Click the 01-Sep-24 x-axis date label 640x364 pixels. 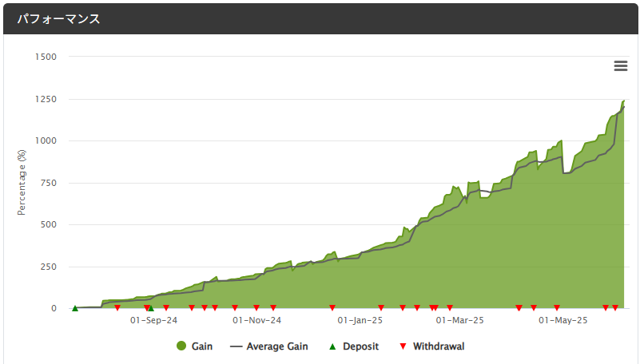tap(153, 321)
